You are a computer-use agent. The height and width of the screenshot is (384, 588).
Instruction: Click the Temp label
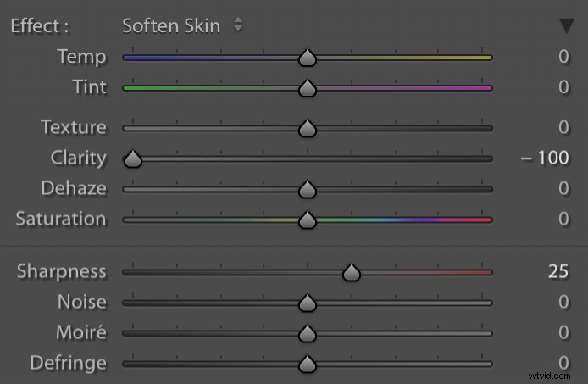tap(81, 57)
